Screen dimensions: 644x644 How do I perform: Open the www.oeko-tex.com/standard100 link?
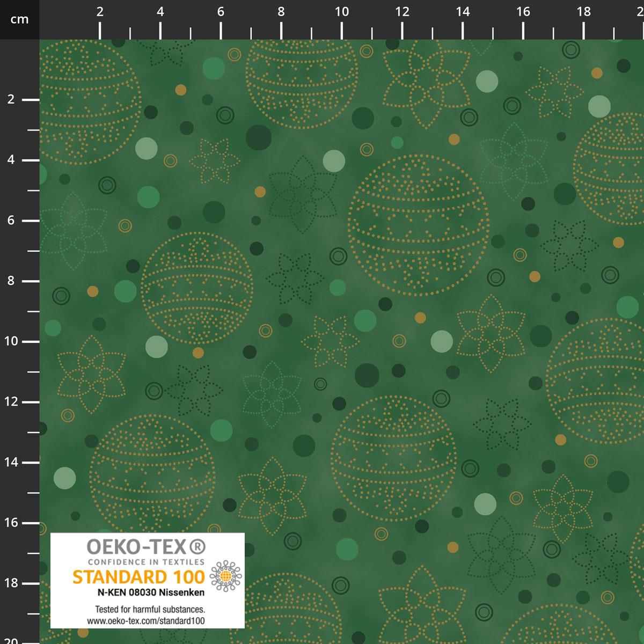[x=146, y=621]
